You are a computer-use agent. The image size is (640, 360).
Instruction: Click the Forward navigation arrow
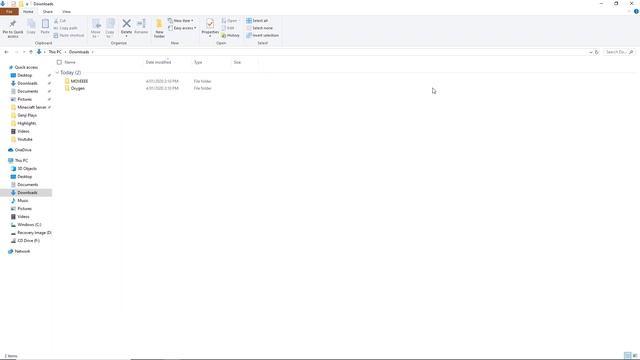(16, 52)
